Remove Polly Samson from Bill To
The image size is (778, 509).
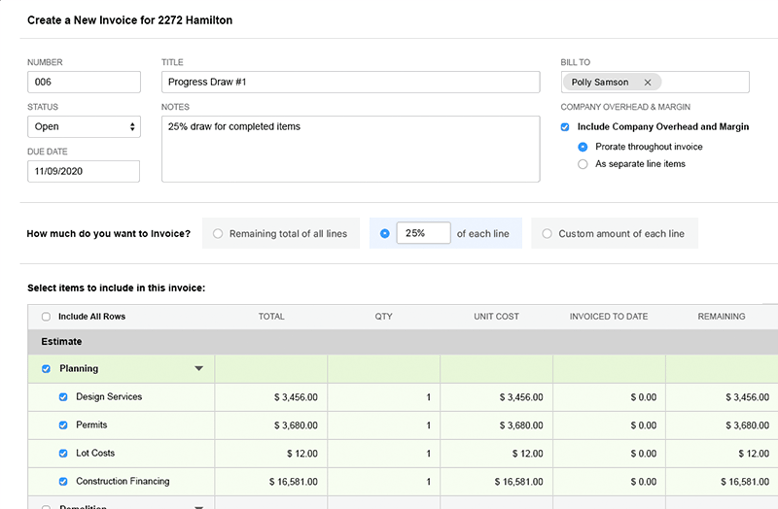pos(648,82)
